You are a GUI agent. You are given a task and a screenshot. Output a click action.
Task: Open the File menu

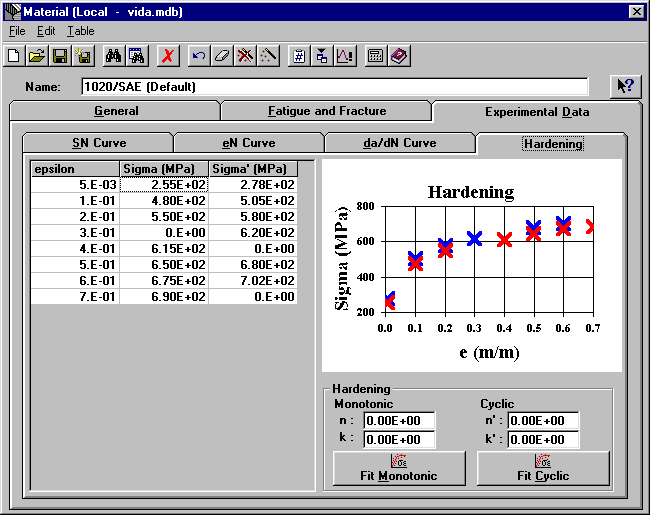pyautogui.click(x=17, y=31)
